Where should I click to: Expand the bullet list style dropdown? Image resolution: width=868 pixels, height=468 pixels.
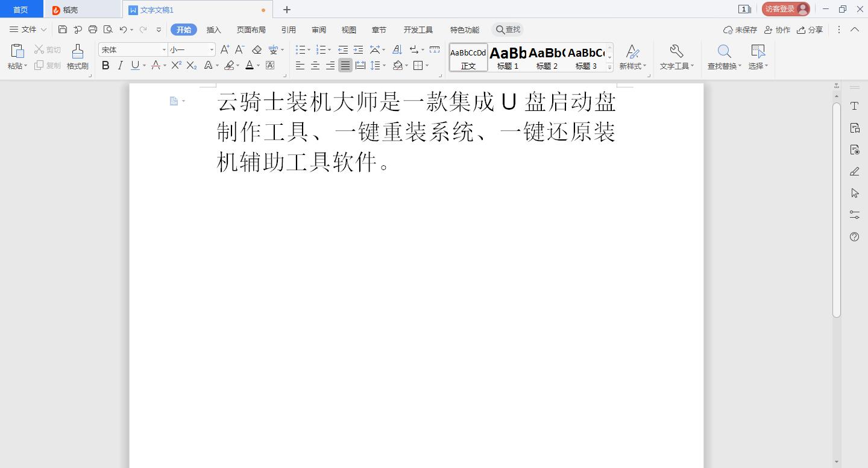309,49
